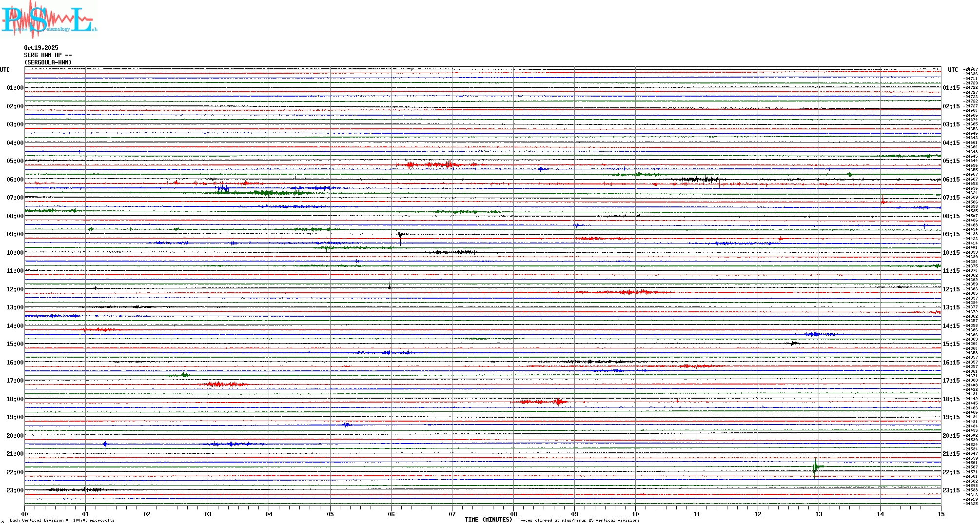Screen dimensions: 980x527
Task: Click the Oct19,2025 date label
Action: tap(41, 48)
